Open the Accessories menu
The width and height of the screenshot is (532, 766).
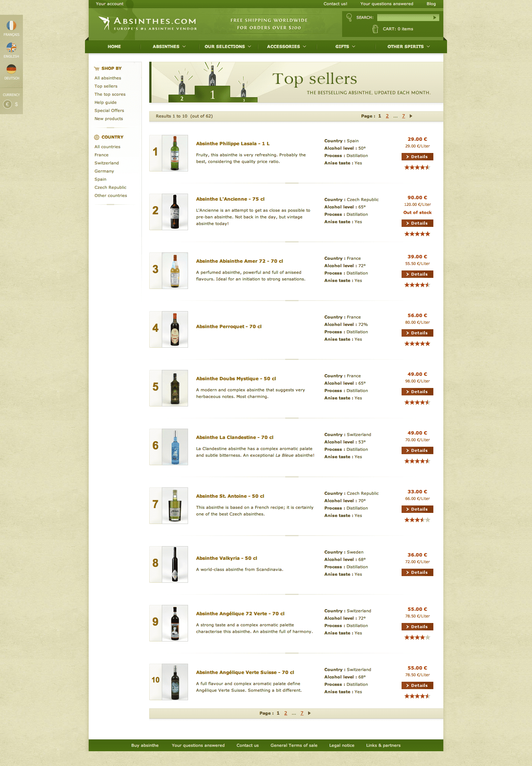(287, 47)
